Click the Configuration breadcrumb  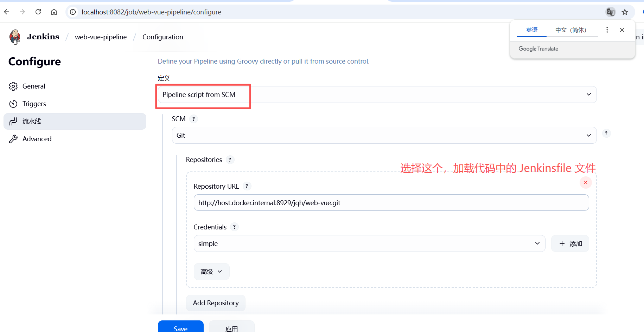coord(163,37)
